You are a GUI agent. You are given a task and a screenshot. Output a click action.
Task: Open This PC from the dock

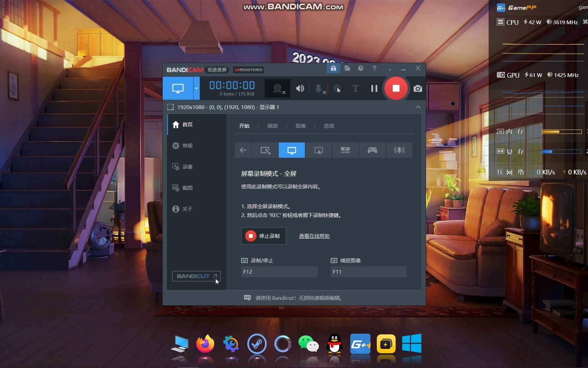point(180,344)
